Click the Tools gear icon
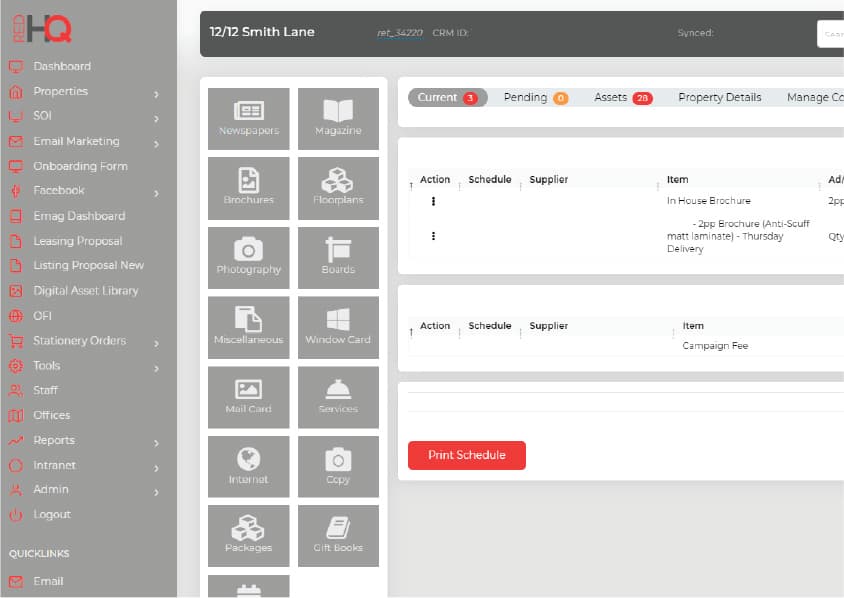 click(x=16, y=366)
